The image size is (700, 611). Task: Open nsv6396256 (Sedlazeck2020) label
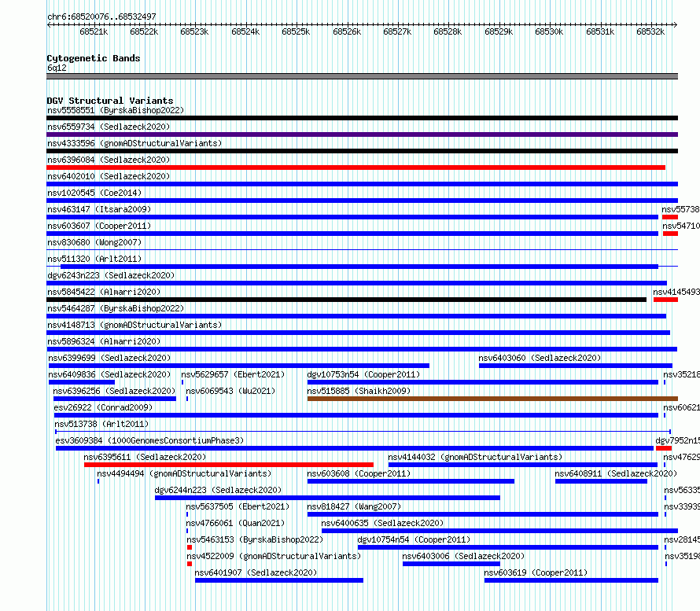114,391
